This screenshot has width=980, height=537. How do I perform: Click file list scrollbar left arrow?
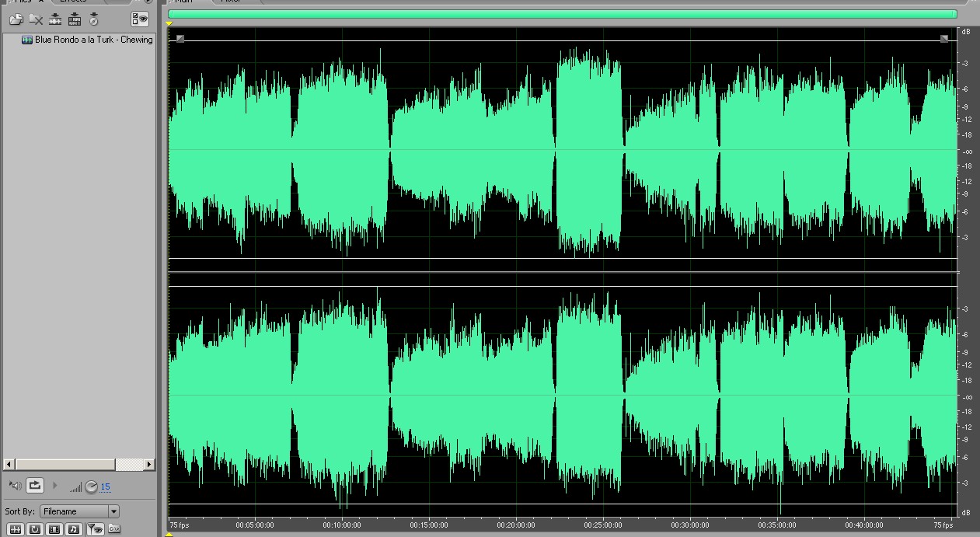(x=9, y=465)
